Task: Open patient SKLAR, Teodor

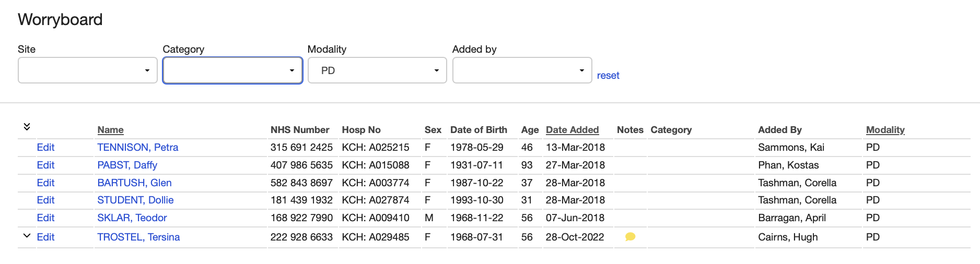Action: point(132,218)
